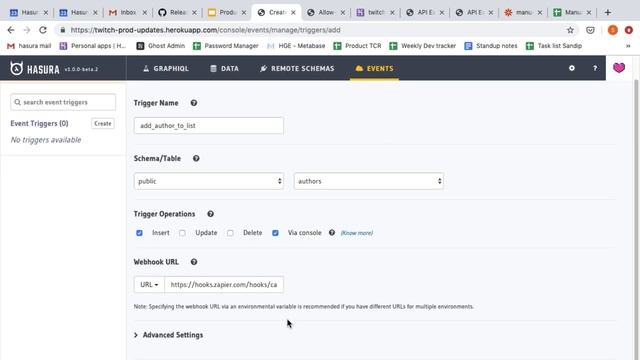
Task: Switch to the Data tab
Action: point(224,69)
